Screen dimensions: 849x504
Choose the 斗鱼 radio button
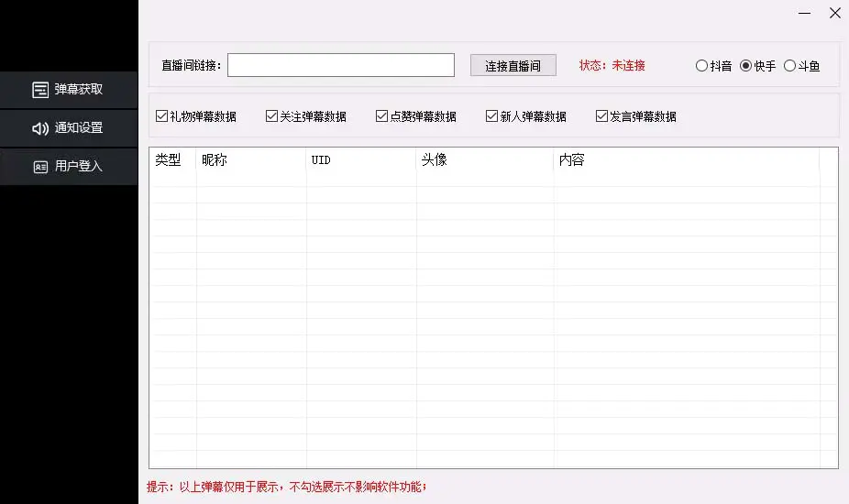790,66
